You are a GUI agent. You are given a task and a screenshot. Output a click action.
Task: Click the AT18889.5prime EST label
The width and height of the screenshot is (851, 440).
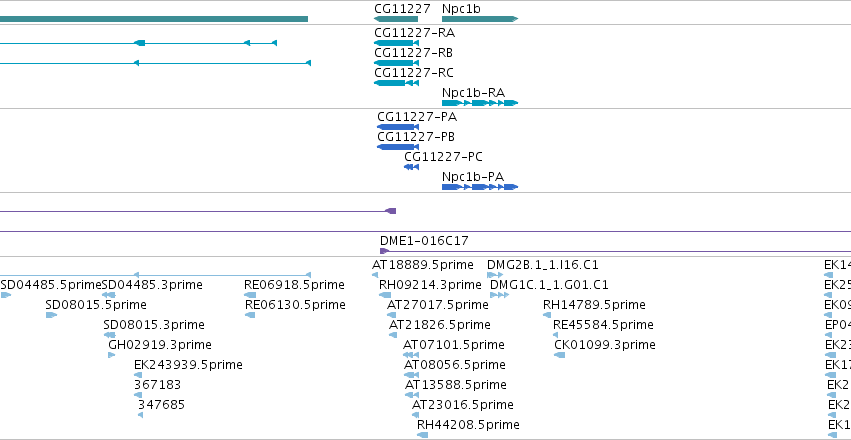click(422, 265)
